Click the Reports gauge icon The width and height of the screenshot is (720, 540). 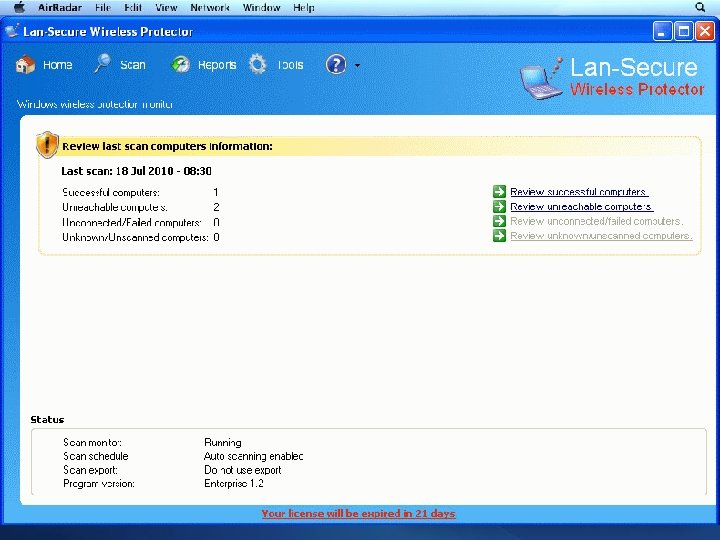coord(180,65)
